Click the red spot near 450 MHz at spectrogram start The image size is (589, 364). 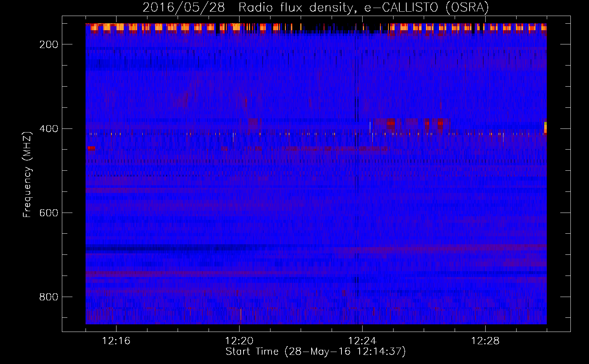tap(91, 148)
